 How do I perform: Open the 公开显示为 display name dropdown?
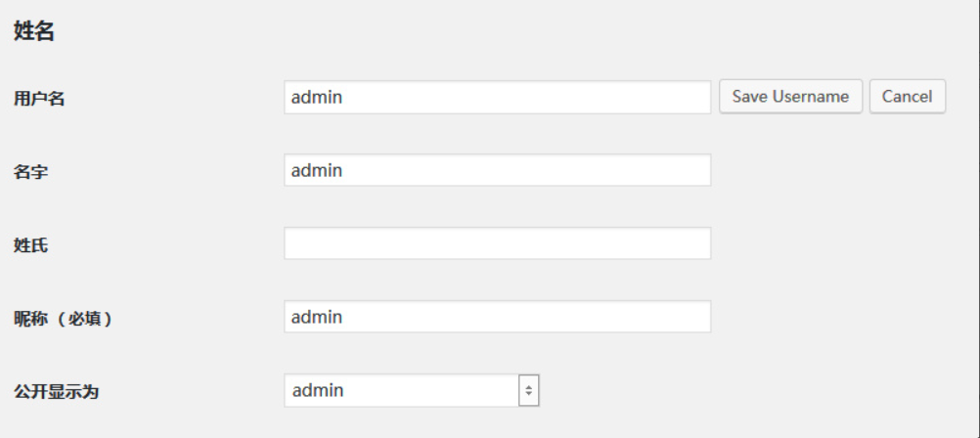411,390
